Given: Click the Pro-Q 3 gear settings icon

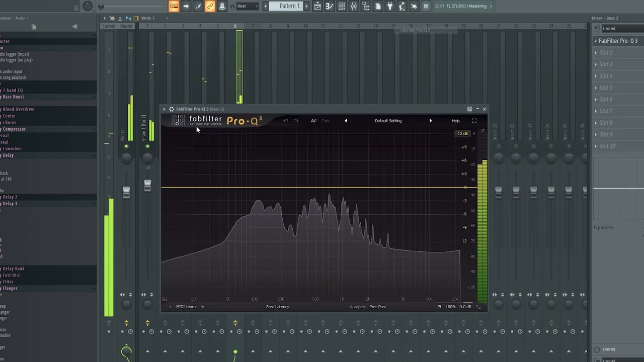Looking at the screenshot, I should (x=172, y=109).
